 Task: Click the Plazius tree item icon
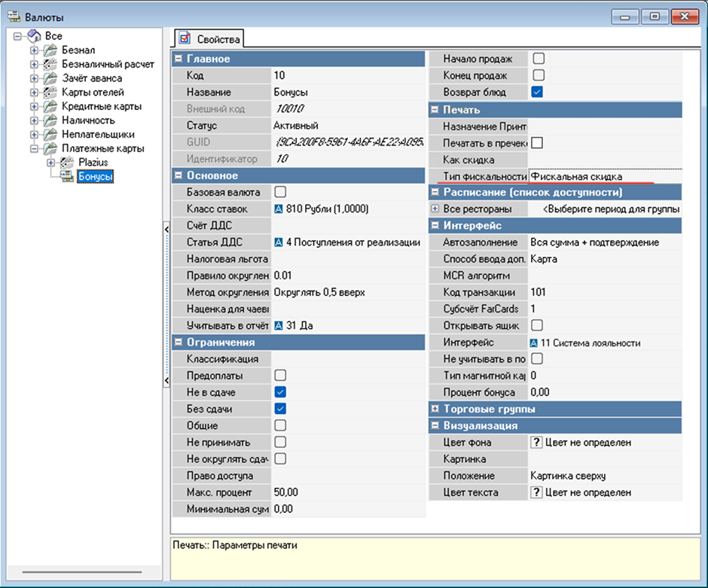click(67, 163)
